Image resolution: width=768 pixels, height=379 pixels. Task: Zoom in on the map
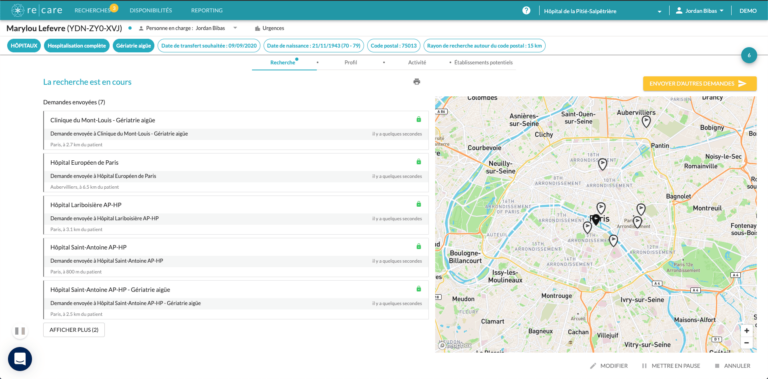click(746, 331)
